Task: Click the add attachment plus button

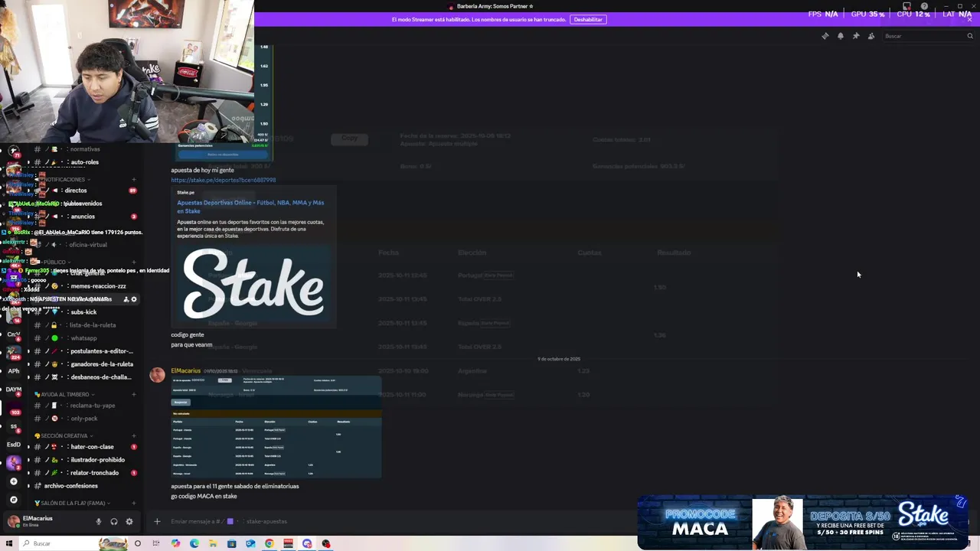Action: click(x=157, y=521)
